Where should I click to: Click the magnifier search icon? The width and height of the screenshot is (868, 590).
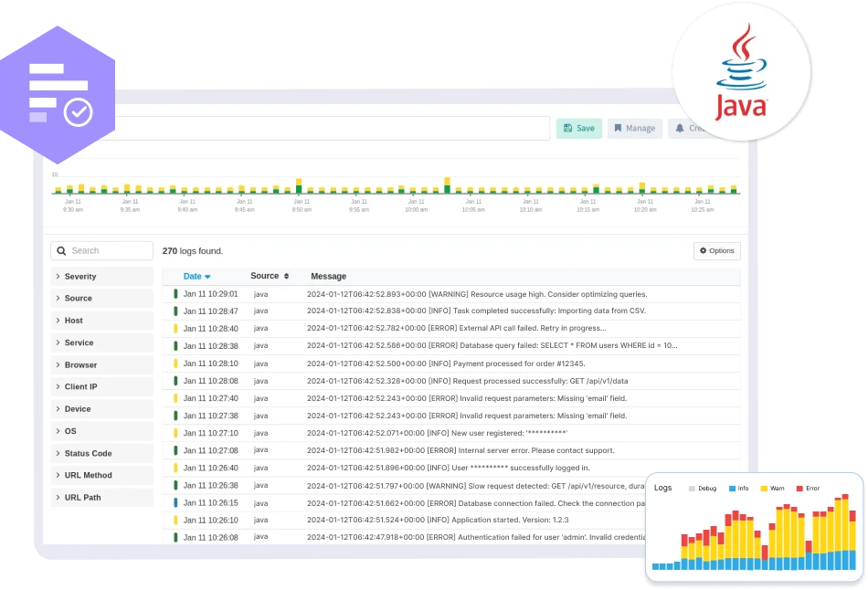pyautogui.click(x=61, y=251)
